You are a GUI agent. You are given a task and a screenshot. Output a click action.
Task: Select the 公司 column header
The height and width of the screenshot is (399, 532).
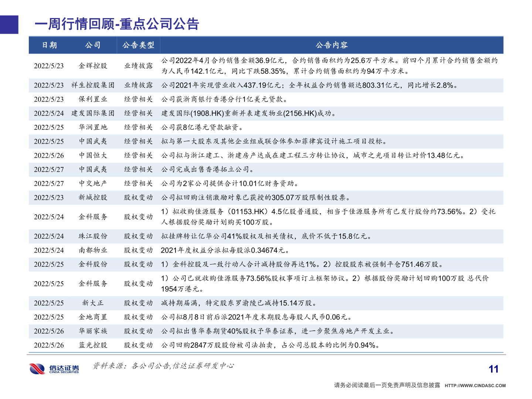point(93,45)
